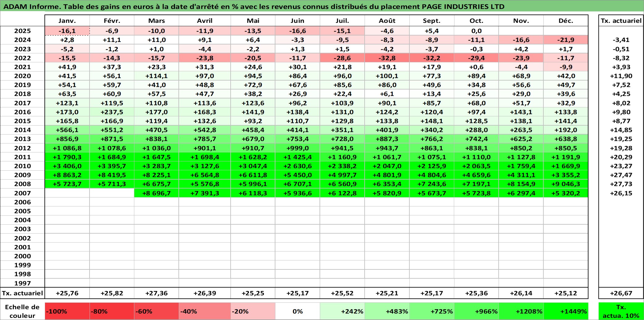
Task: Select the 2025 October cell 0,0
Action: click(x=476, y=31)
